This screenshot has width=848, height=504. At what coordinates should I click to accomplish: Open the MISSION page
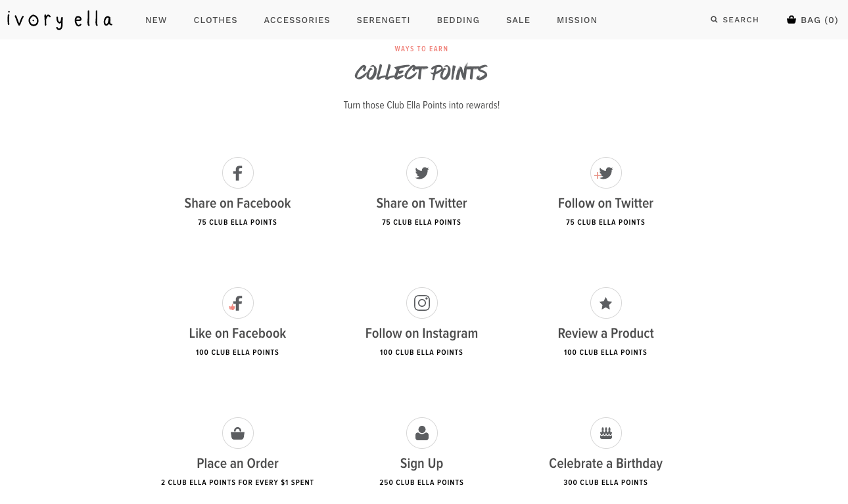[x=577, y=20]
